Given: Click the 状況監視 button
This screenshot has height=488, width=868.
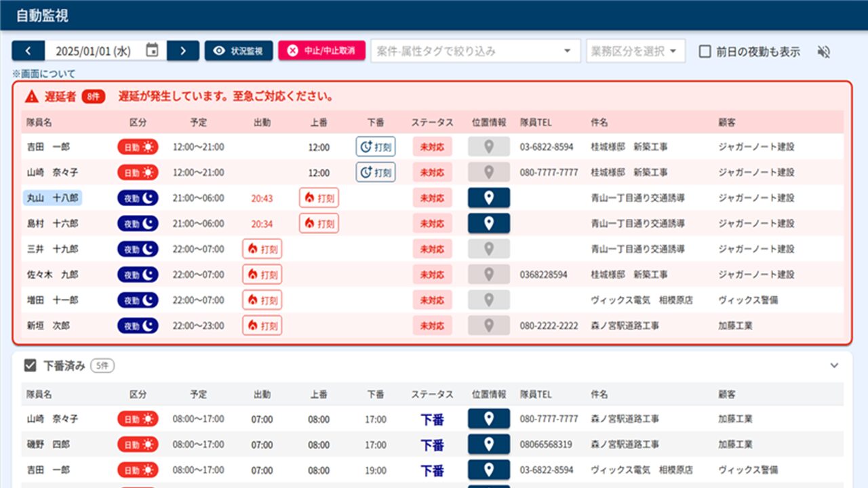Looking at the screenshot, I should tap(239, 51).
